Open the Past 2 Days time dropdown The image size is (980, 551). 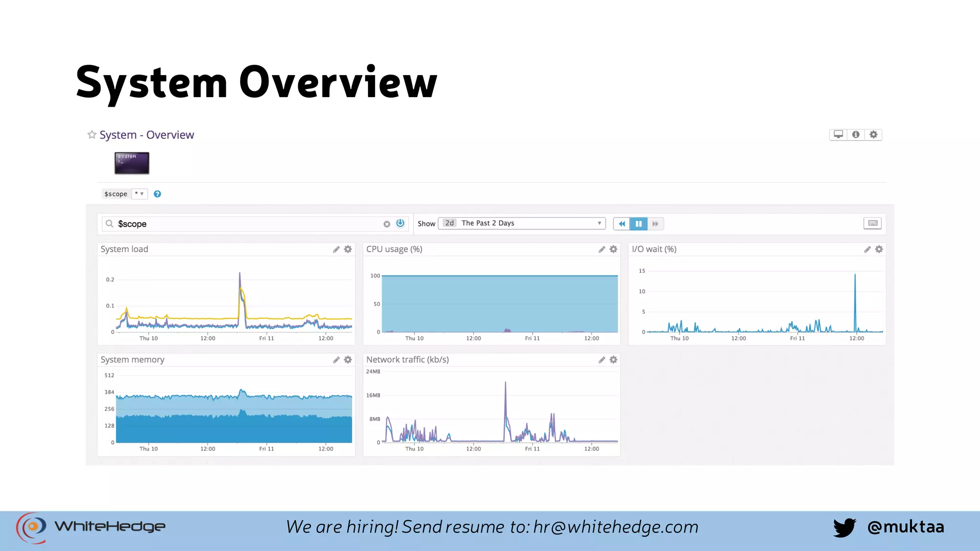522,223
